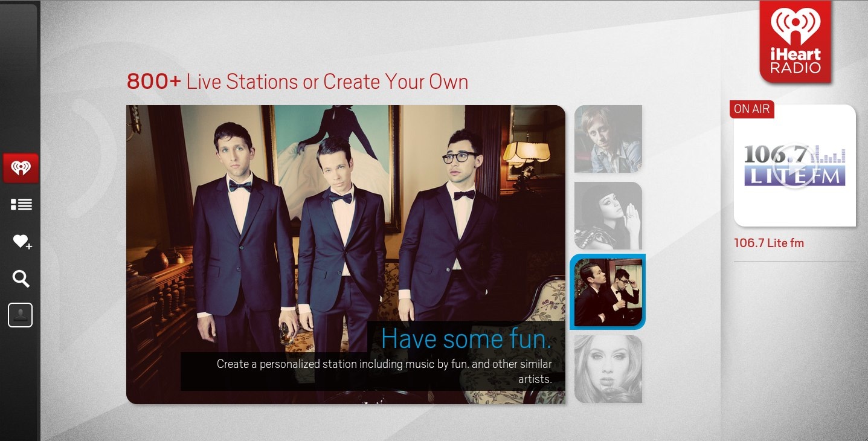Image resolution: width=868 pixels, height=441 pixels.
Task: Open the station list icon in sidebar
Action: click(x=21, y=205)
